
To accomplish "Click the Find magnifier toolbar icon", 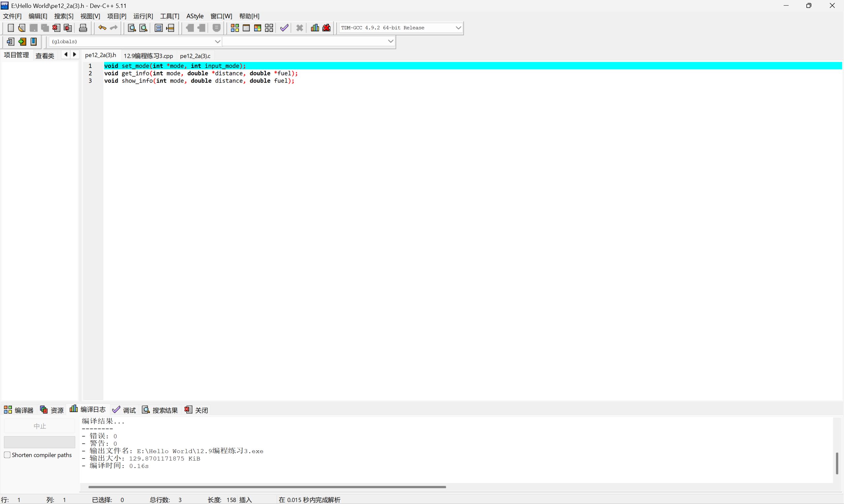I will [x=132, y=28].
